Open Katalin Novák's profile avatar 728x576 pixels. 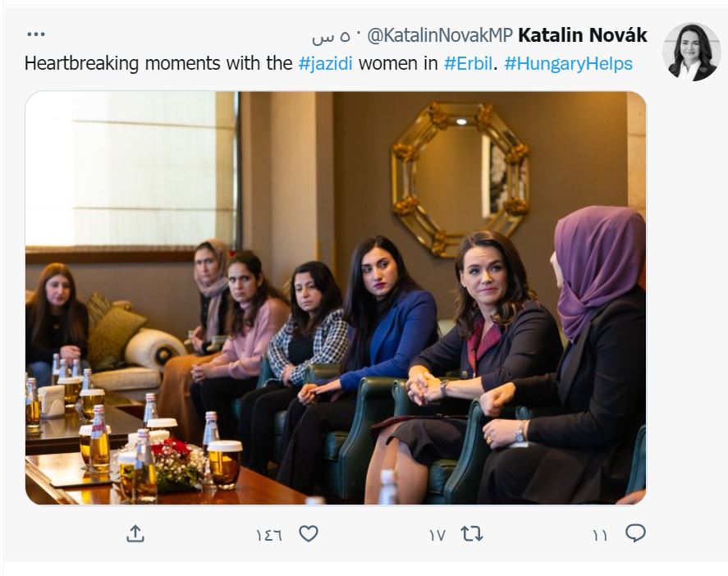coord(691,52)
